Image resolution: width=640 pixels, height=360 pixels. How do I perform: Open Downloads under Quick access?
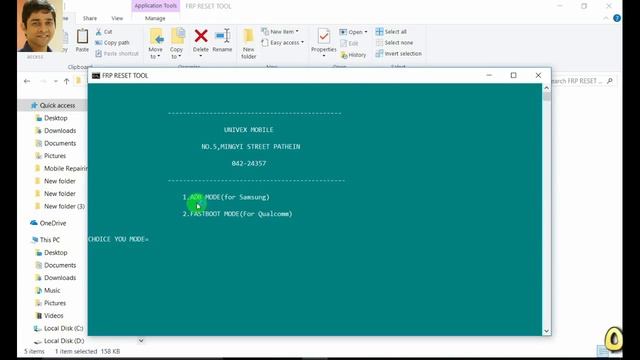60,131
